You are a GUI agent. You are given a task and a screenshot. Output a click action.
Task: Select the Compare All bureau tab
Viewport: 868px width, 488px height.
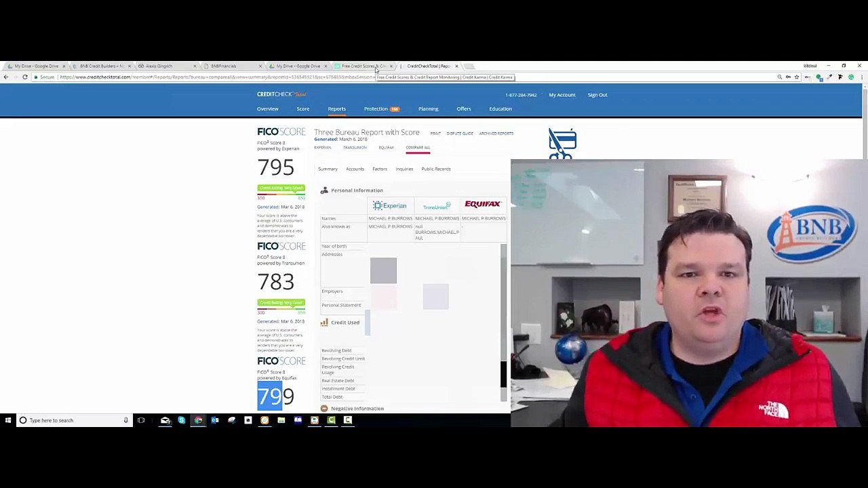418,148
